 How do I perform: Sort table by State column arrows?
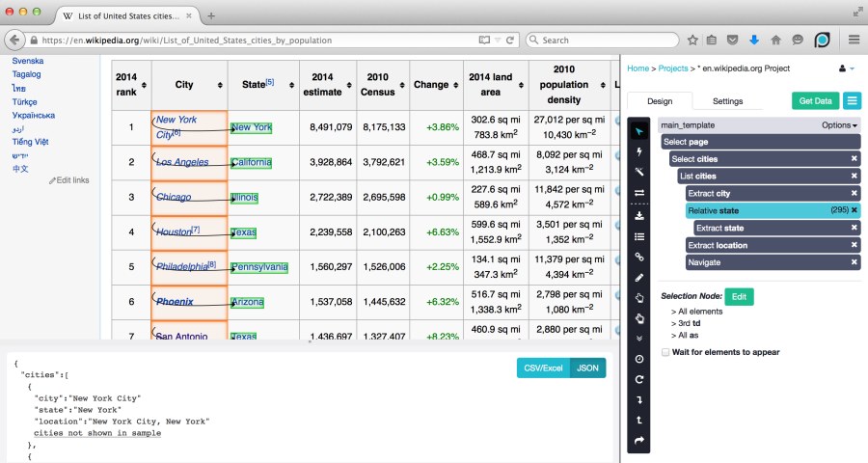[291, 85]
